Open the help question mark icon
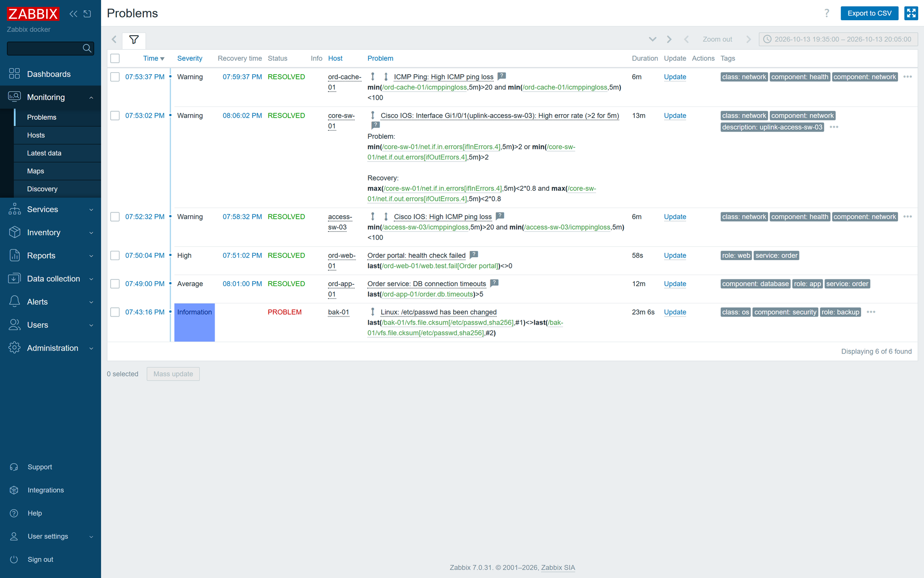Screen dimensions: 924x578 (x=827, y=13)
